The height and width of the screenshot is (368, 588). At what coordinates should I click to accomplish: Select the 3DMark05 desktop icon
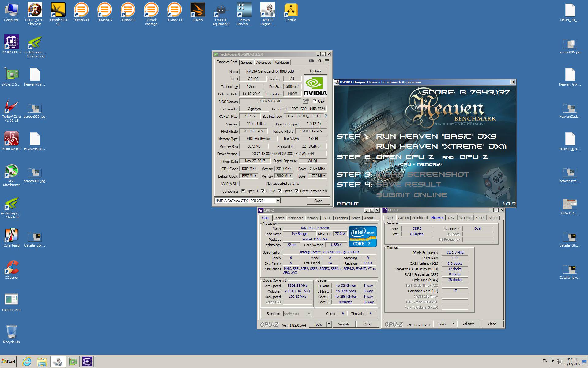104,12
